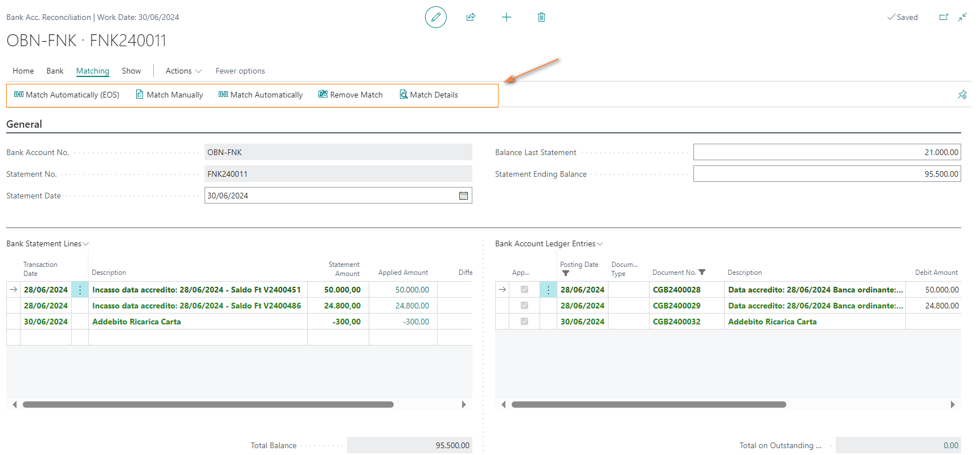Click ledger entries scrollbar right arrow

click(x=953, y=404)
